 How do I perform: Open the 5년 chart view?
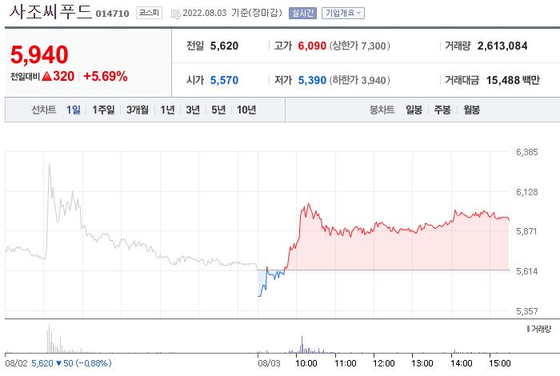click(218, 110)
